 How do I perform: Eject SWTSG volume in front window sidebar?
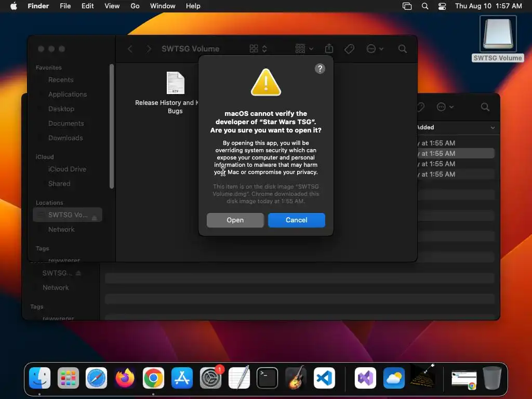point(95,218)
